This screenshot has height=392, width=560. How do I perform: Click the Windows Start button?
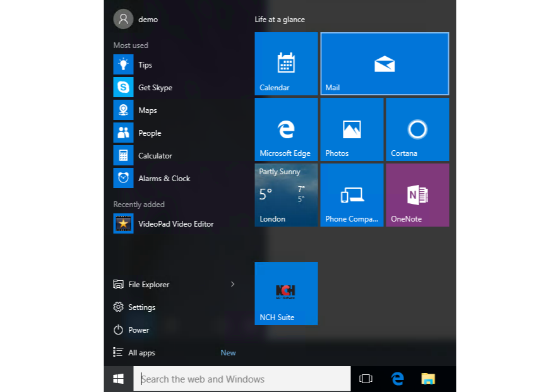118,379
